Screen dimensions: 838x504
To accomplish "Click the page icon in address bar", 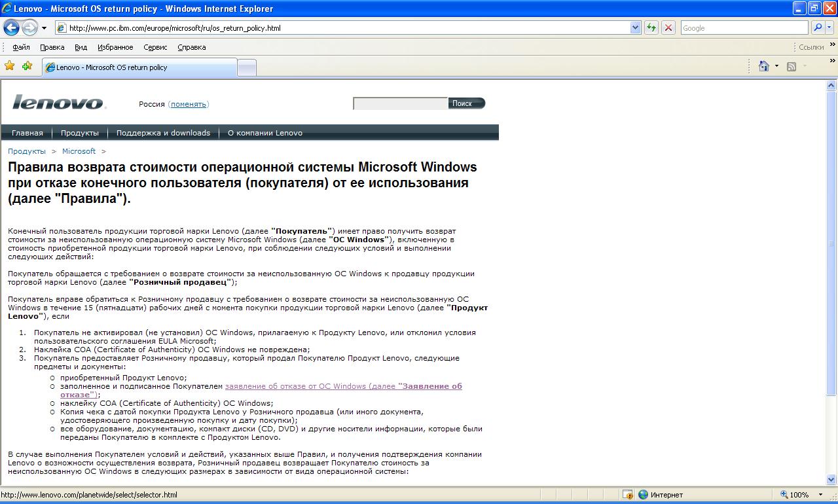I will click(62, 28).
